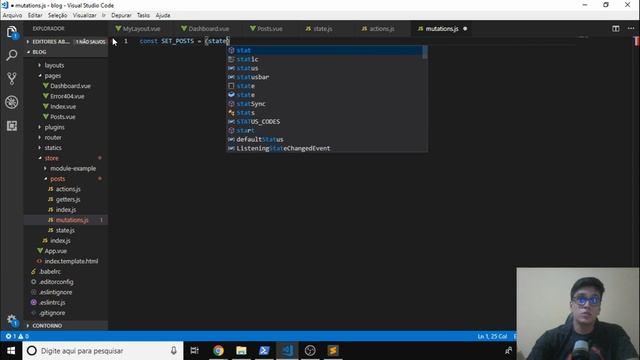
Task: Split the editor to the side
Action: click(x=616, y=29)
